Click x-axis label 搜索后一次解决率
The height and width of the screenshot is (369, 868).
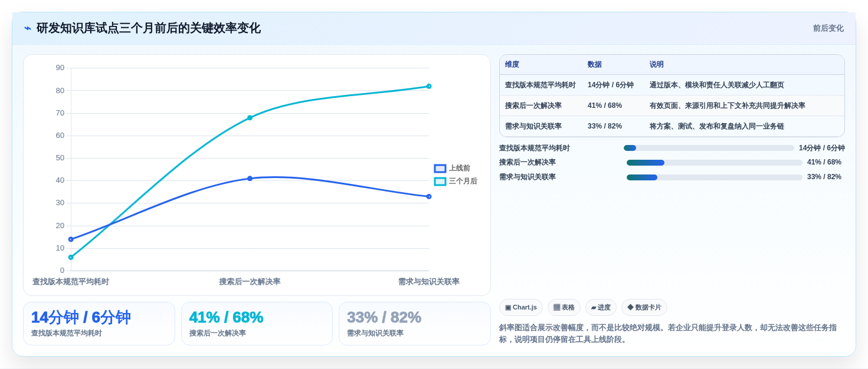(250, 282)
